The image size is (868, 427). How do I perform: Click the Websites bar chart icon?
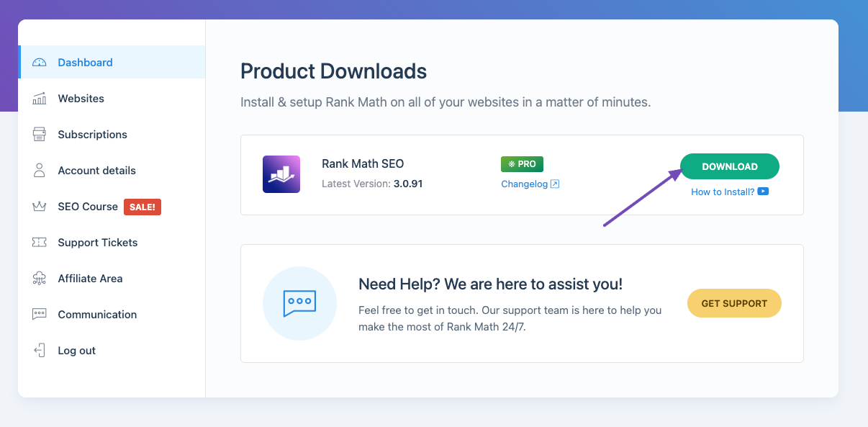(x=40, y=99)
